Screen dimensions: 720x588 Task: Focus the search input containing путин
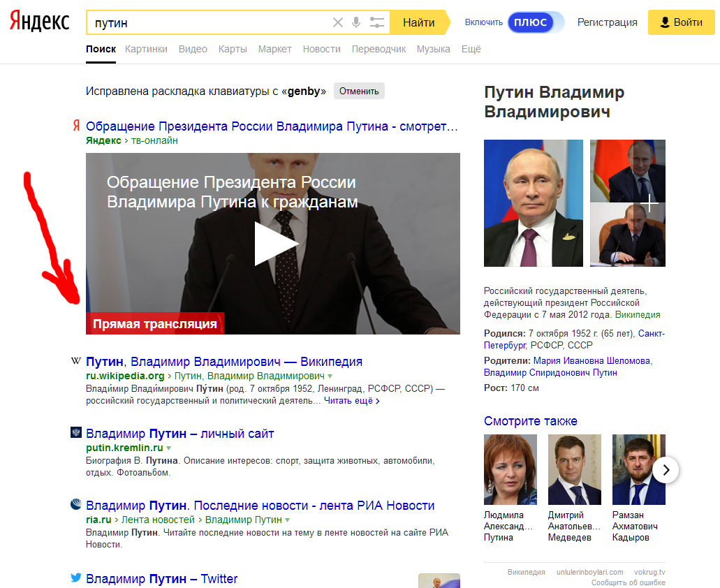click(x=209, y=22)
